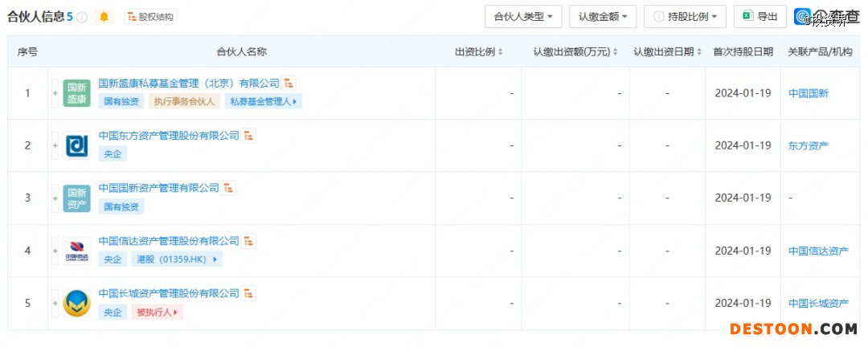The height and width of the screenshot is (347, 868).
Task: Expand the 被执行人 tag
Action: coord(157,312)
